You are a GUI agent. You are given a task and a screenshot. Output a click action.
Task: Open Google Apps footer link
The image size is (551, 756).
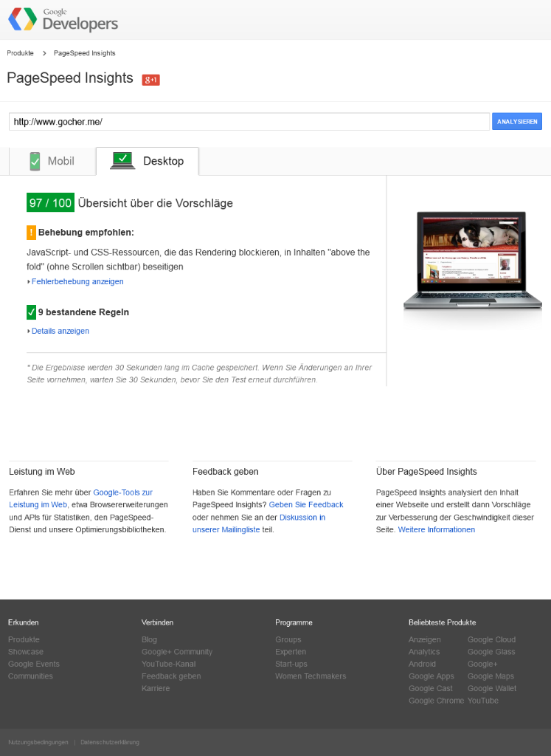[431, 676]
